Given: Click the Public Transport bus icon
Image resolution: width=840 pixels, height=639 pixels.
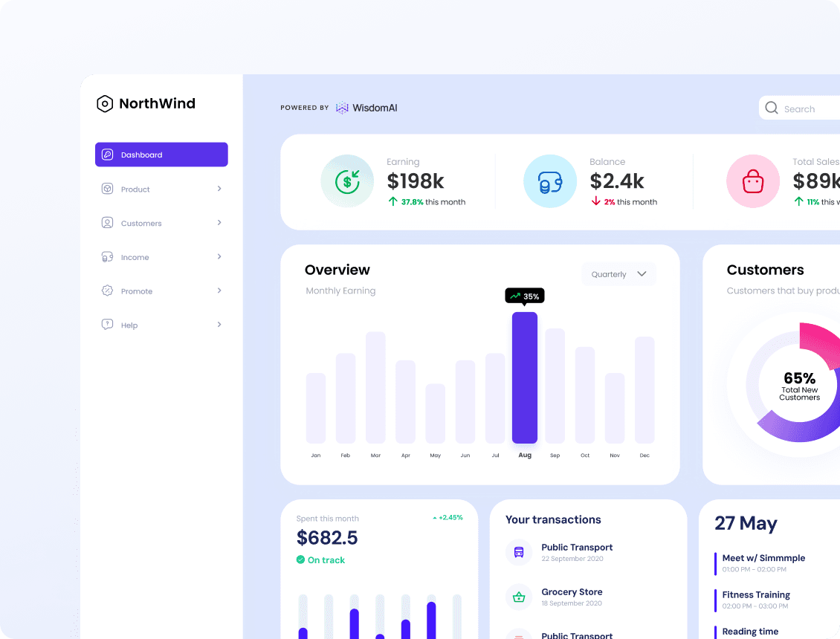Looking at the screenshot, I should coord(519,552).
